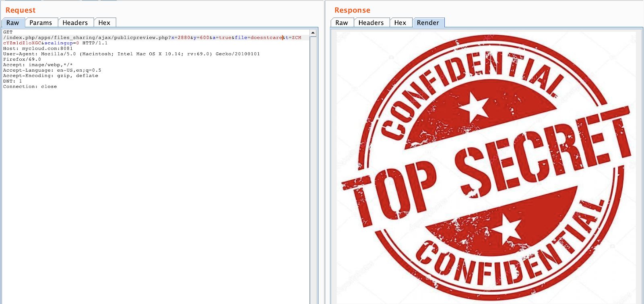The height and width of the screenshot is (304, 644).
Task: Click the request pane scroll-up arrow
Action: 313,33
